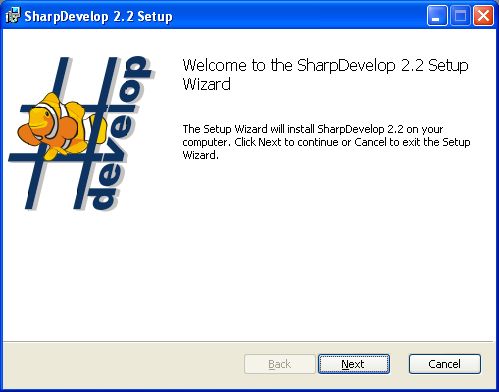
Task: Click the 'The Setup Wizard will install' paragraph
Action: (x=326, y=142)
